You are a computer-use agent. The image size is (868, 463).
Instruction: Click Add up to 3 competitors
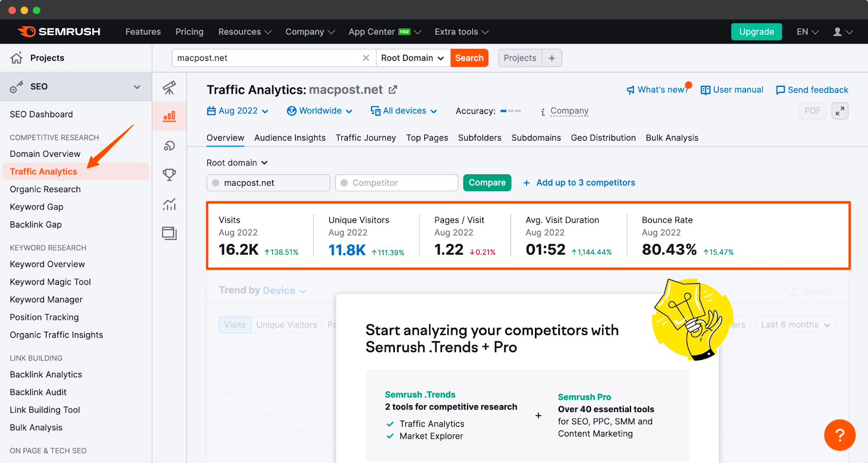coord(579,182)
